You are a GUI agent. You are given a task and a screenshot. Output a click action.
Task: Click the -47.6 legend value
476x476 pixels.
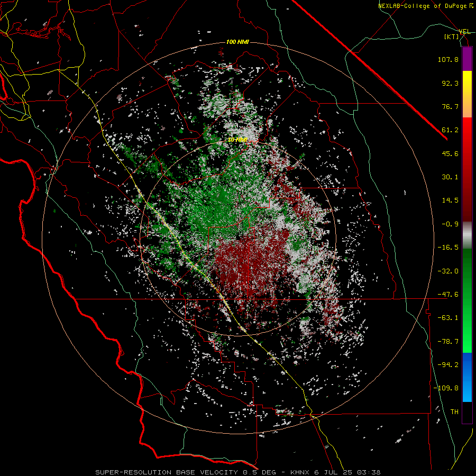[448, 295]
